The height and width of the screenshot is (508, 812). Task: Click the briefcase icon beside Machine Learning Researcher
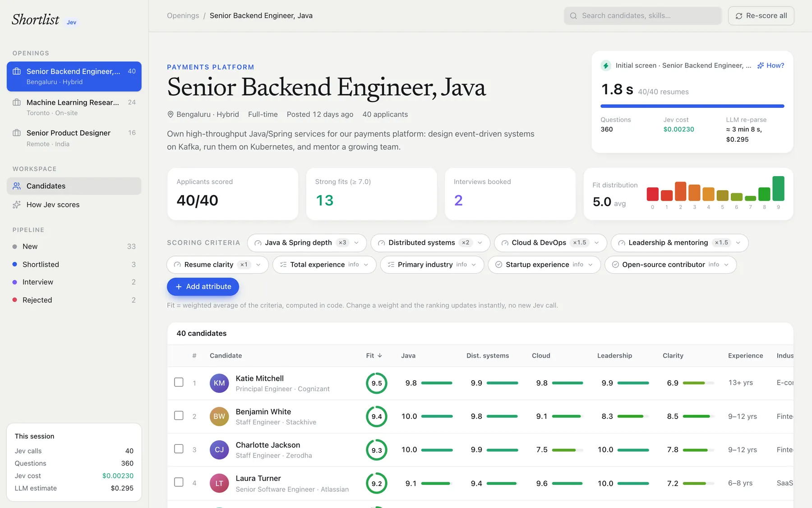point(17,103)
